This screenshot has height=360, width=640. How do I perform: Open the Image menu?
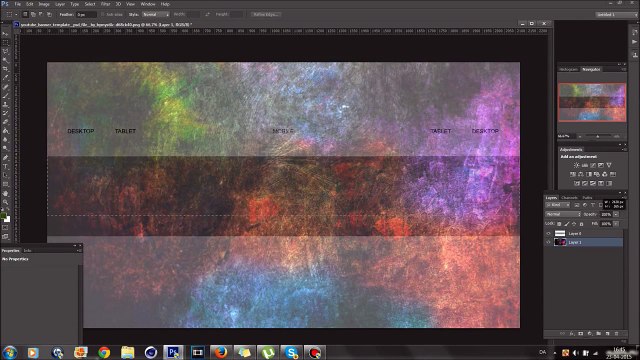coord(44,4)
